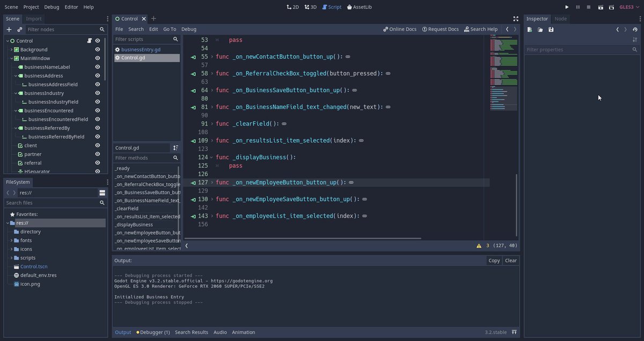
Task: Expand the Background node
Action: coord(11,49)
